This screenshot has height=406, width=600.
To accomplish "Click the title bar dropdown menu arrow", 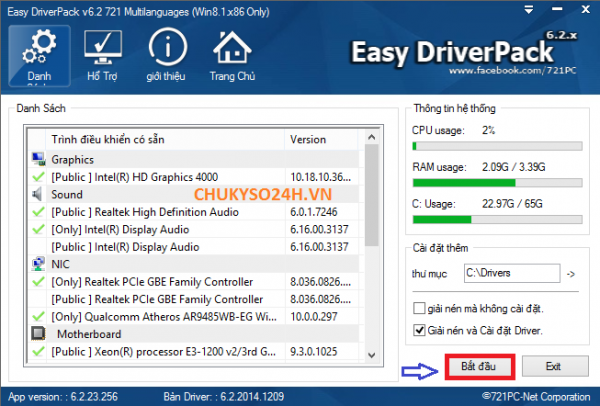I will (529, 10).
